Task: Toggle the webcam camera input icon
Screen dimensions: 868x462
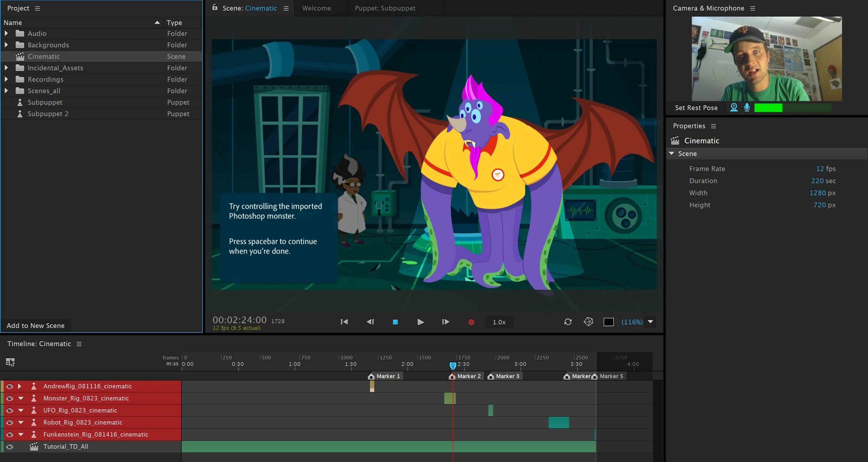Action: 734,107
